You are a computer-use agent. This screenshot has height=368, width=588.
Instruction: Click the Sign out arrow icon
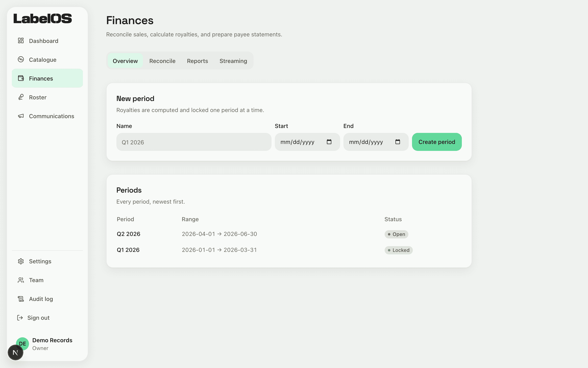[20, 318]
